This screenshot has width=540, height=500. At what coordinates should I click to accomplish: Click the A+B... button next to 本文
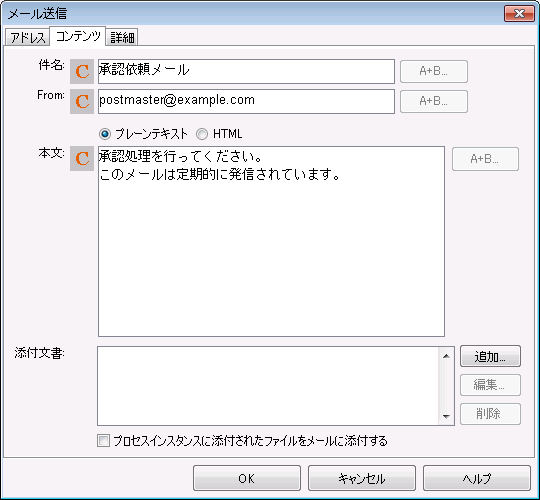tap(485, 159)
